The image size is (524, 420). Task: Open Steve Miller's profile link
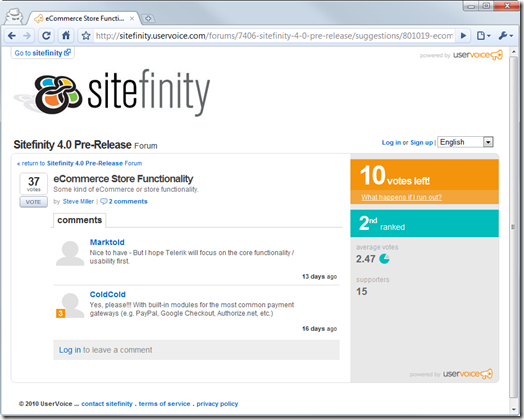pos(78,201)
